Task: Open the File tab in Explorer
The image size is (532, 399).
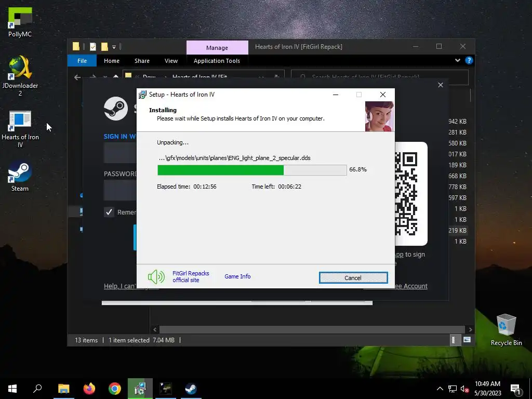Action: [x=82, y=61]
